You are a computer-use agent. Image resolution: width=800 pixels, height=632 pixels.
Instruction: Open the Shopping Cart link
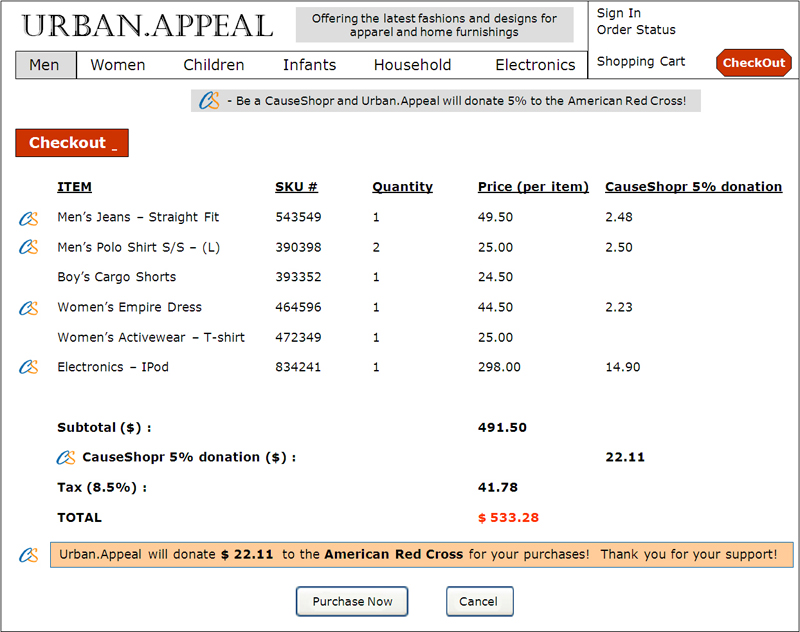pyautogui.click(x=641, y=61)
